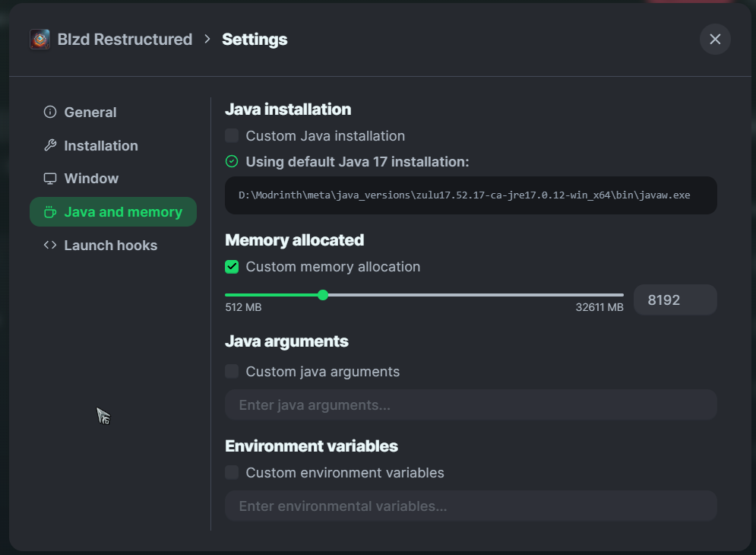Click the Installation wrench icon
The height and width of the screenshot is (555, 756).
click(50, 145)
